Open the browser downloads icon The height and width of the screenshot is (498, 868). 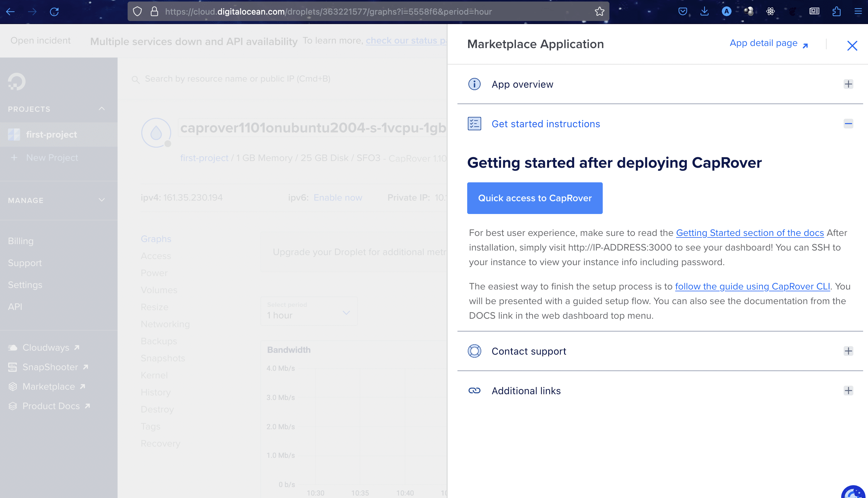tap(704, 12)
